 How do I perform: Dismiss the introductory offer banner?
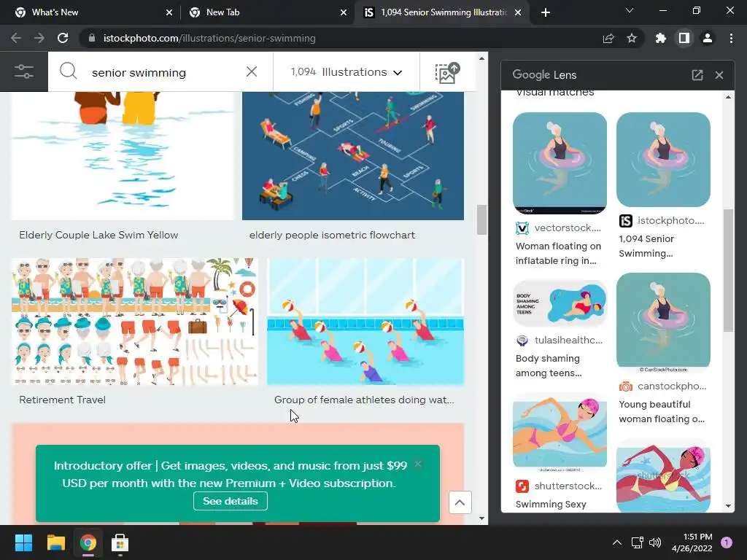[x=418, y=464]
